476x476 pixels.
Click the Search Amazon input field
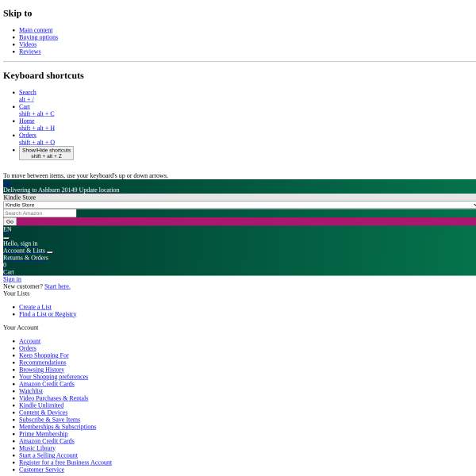click(x=40, y=213)
